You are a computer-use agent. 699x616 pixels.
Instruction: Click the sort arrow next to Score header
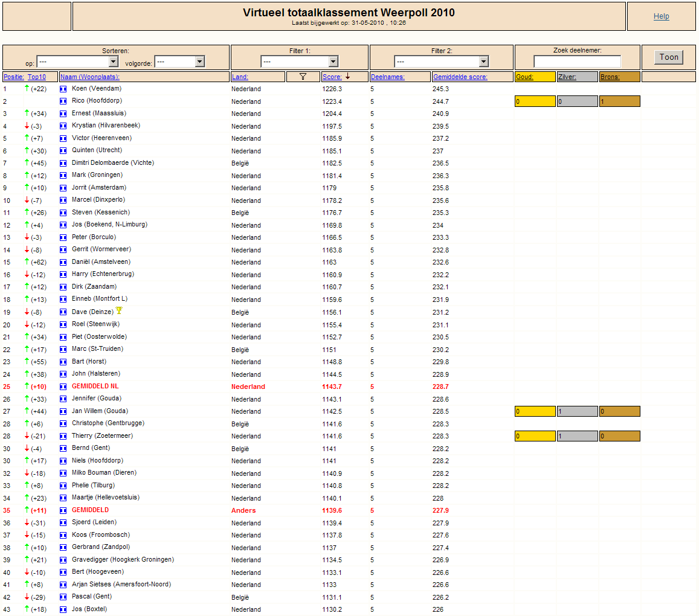click(348, 77)
